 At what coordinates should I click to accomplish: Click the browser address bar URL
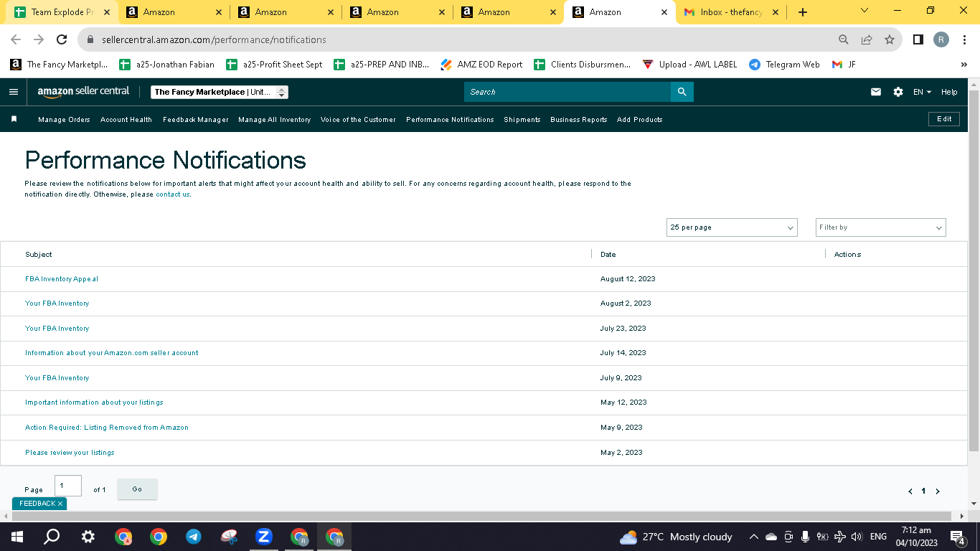pyautogui.click(x=214, y=40)
